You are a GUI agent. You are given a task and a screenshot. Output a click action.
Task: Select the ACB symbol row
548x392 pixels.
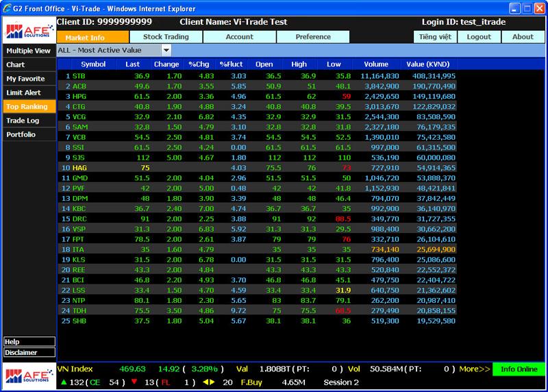coord(257,86)
